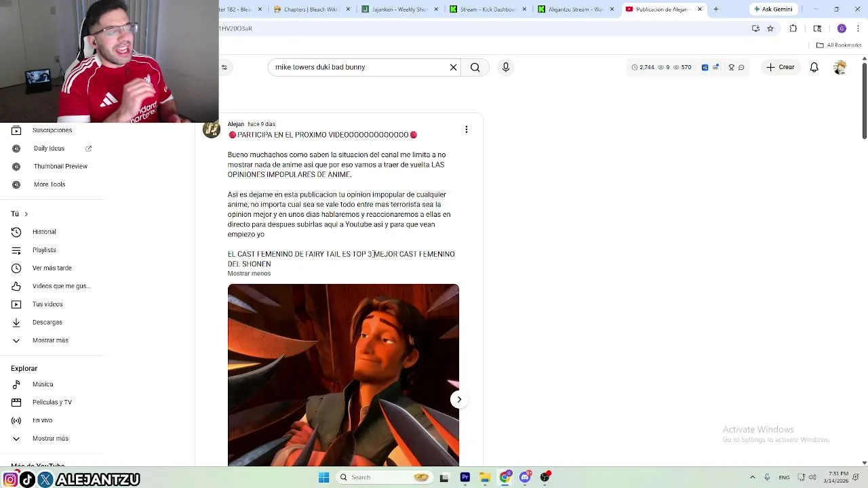Open All Bookmarks folder
This screenshot has width=868, height=488.
point(839,45)
